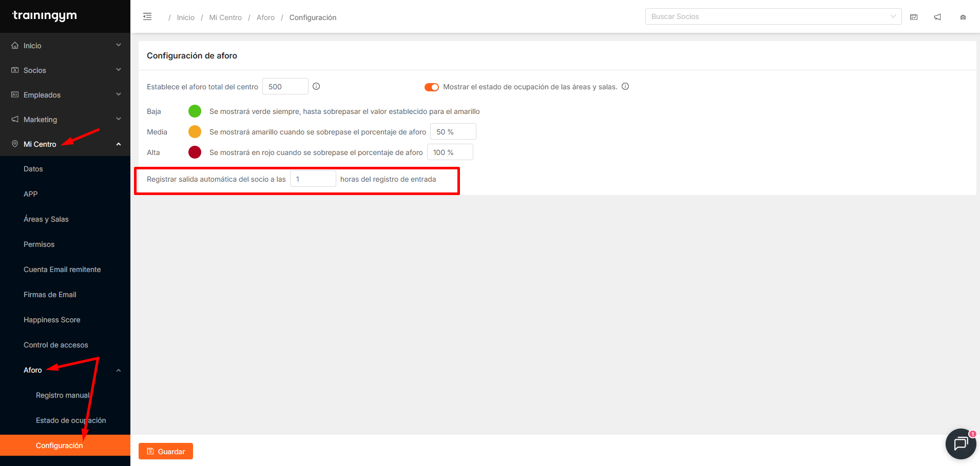Click the Guardar button
Viewport: 980px width, 466px height.
coord(166,452)
